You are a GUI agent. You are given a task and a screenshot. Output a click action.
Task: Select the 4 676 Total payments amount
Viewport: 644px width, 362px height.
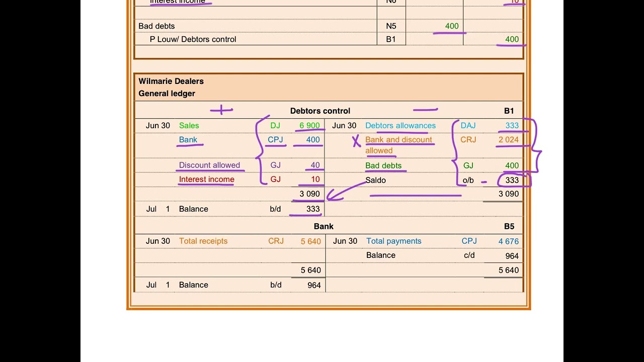(x=509, y=241)
